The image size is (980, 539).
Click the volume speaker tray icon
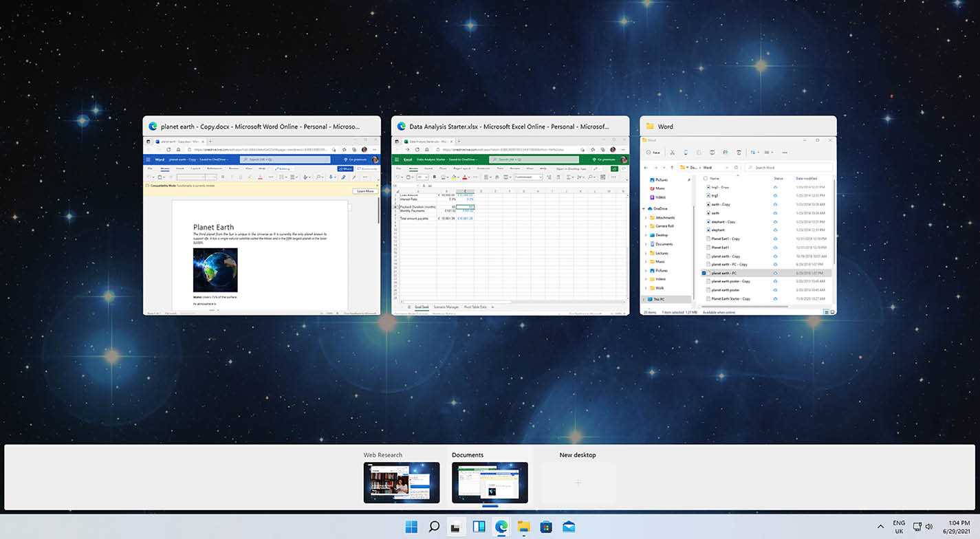tap(929, 527)
